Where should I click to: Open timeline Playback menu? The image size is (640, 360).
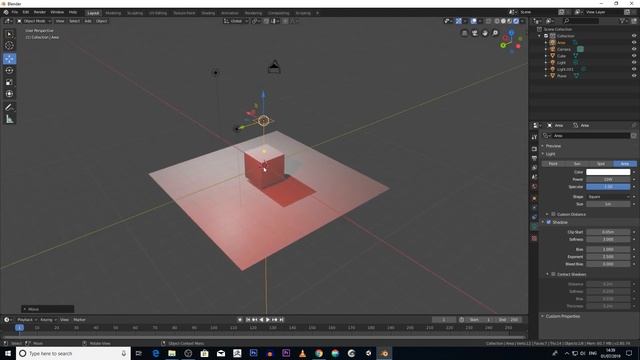pyautogui.click(x=27, y=320)
